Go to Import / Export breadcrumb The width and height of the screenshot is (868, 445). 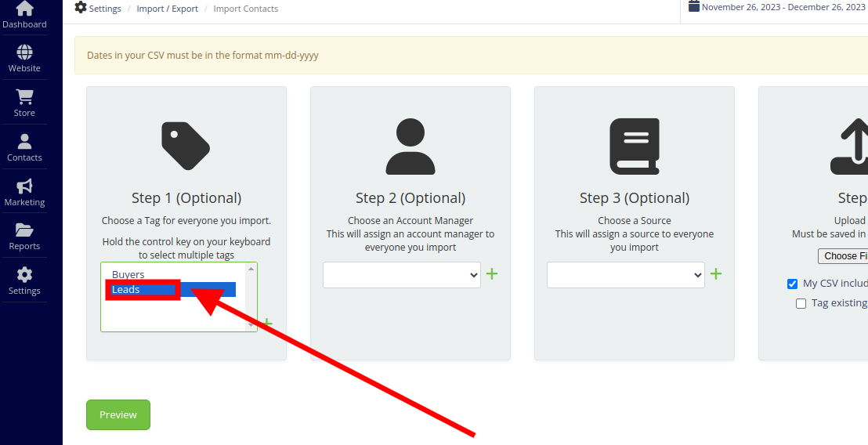click(x=167, y=9)
